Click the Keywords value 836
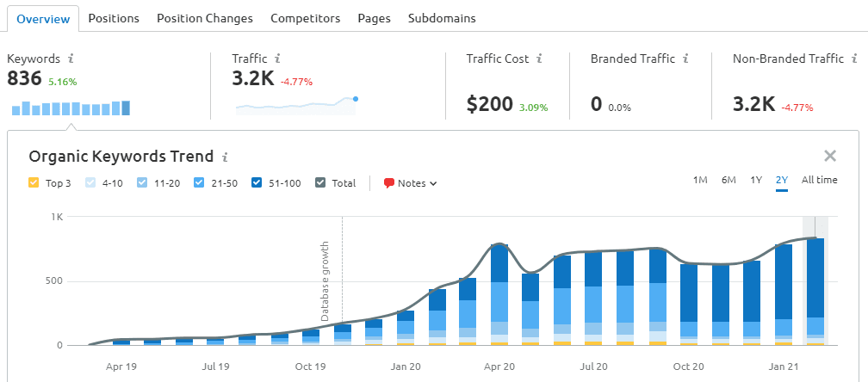The height and width of the screenshot is (382, 868). pyautogui.click(x=24, y=79)
